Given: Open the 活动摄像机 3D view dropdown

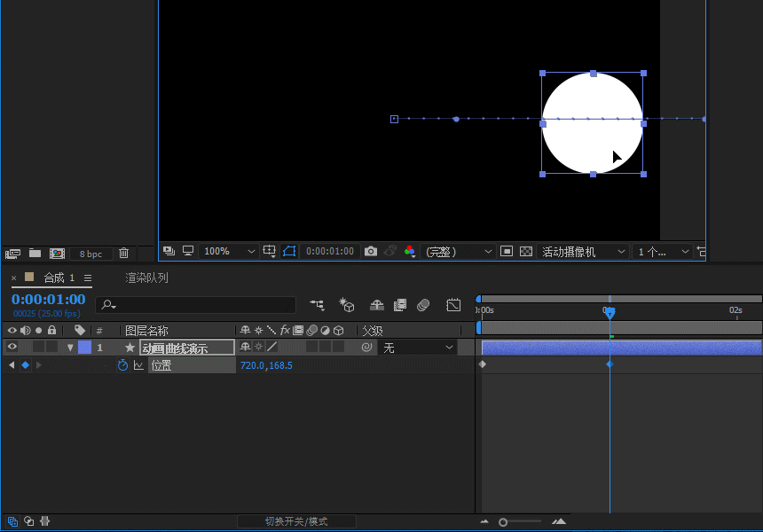Looking at the screenshot, I should 583,252.
